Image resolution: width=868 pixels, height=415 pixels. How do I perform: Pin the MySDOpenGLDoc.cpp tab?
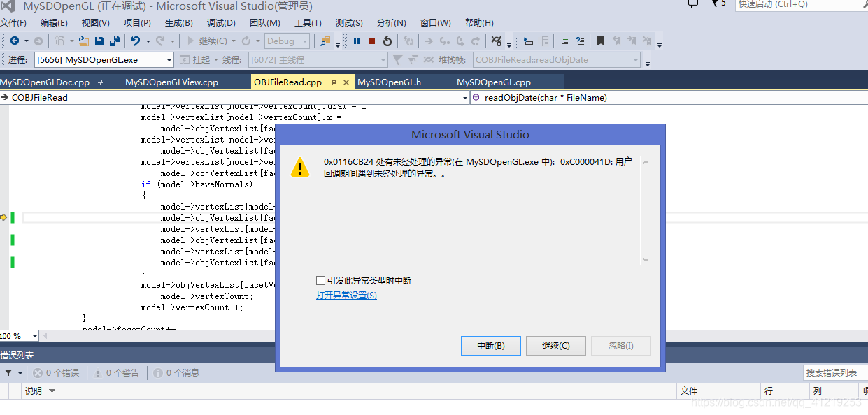pos(100,82)
